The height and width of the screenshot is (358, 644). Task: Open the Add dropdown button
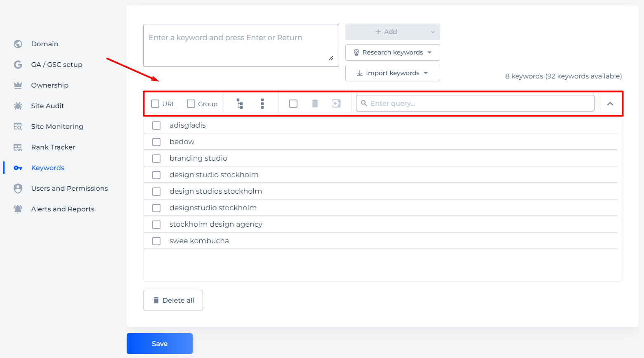click(393, 32)
